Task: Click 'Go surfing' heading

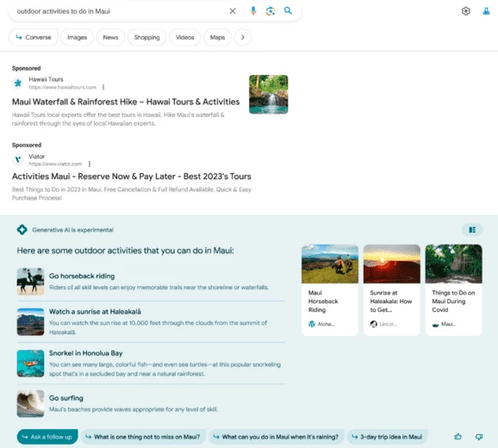Action: point(66,398)
